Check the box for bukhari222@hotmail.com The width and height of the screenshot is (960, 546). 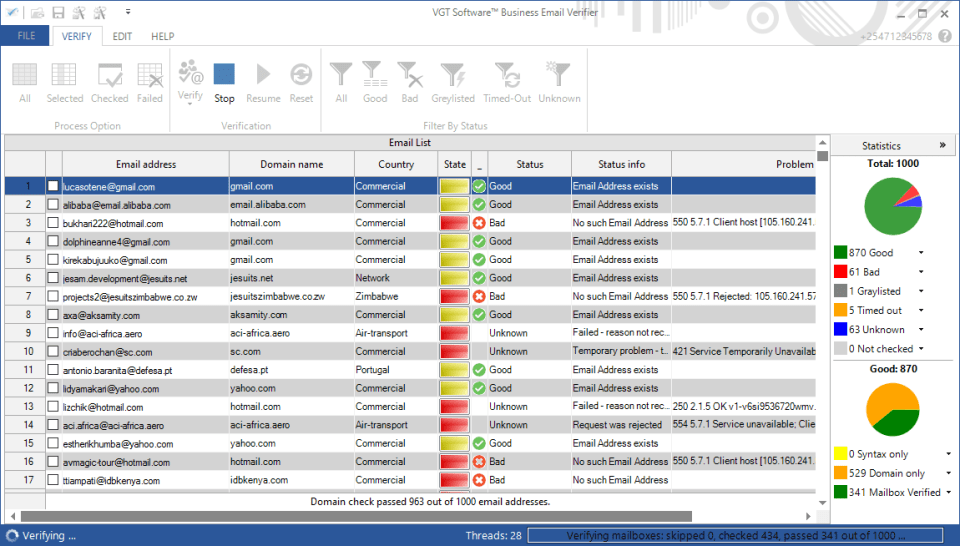53,223
